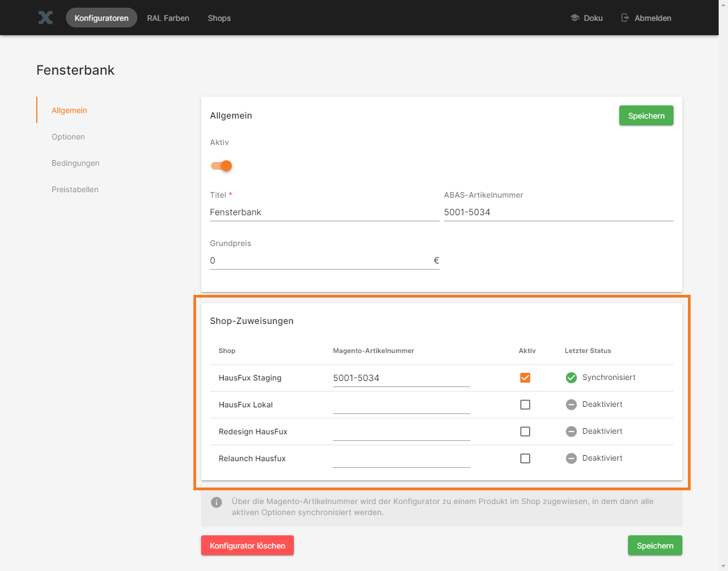The image size is (728, 571).
Task: Click Deaktiviert status icon for HausFux Lokal
Action: point(571,405)
